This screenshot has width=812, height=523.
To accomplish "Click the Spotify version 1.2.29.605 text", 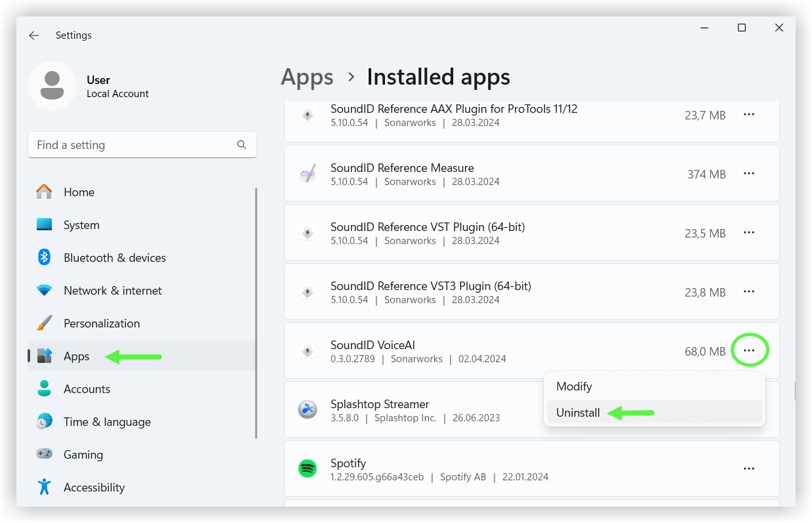I will 377,477.
